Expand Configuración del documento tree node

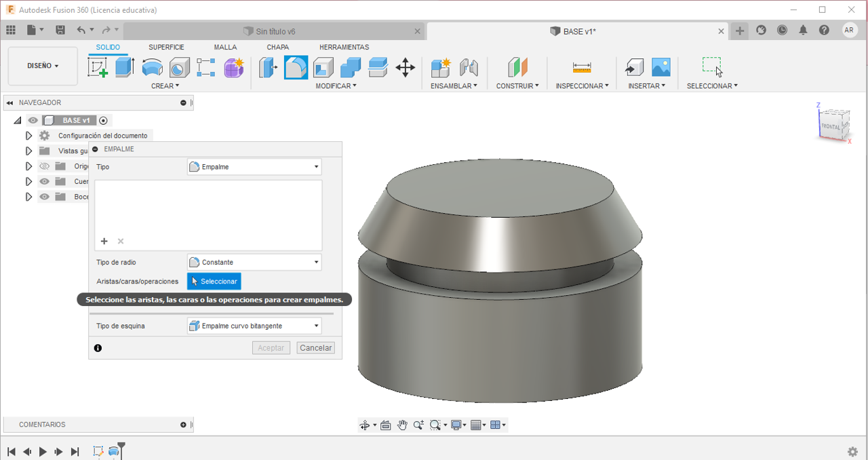click(x=28, y=136)
